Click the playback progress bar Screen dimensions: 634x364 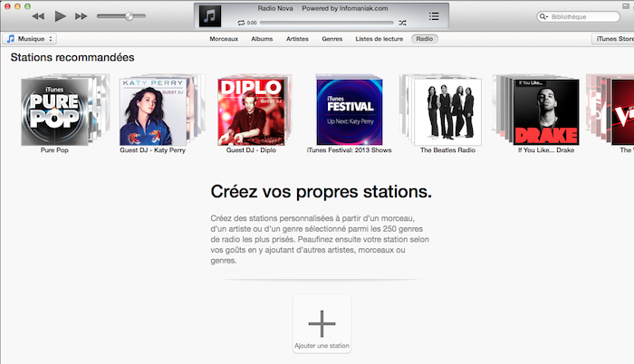pos(327,23)
